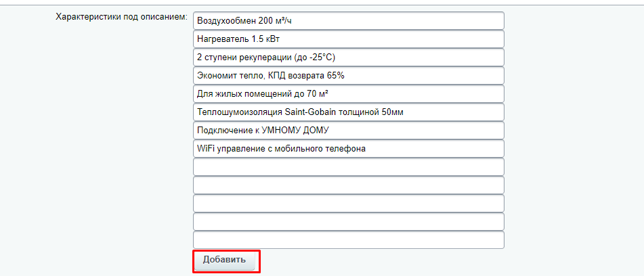Select the '2 ступени рекуперации' field
The height and width of the screenshot is (276, 644).
pyautogui.click(x=348, y=57)
